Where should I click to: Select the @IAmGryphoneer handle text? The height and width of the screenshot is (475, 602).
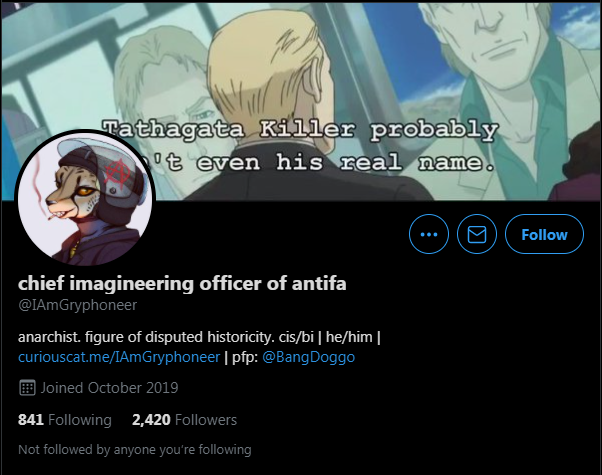(78, 305)
